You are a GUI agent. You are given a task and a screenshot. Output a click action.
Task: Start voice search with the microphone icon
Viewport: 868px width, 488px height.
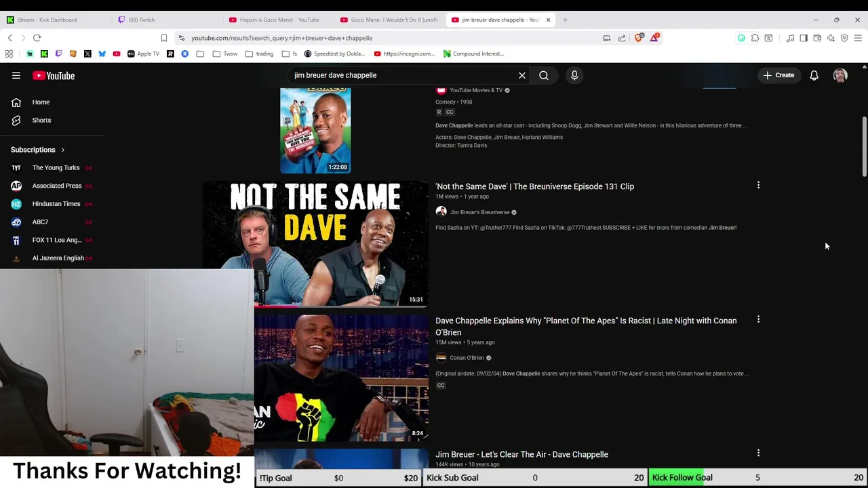[x=574, y=75]
